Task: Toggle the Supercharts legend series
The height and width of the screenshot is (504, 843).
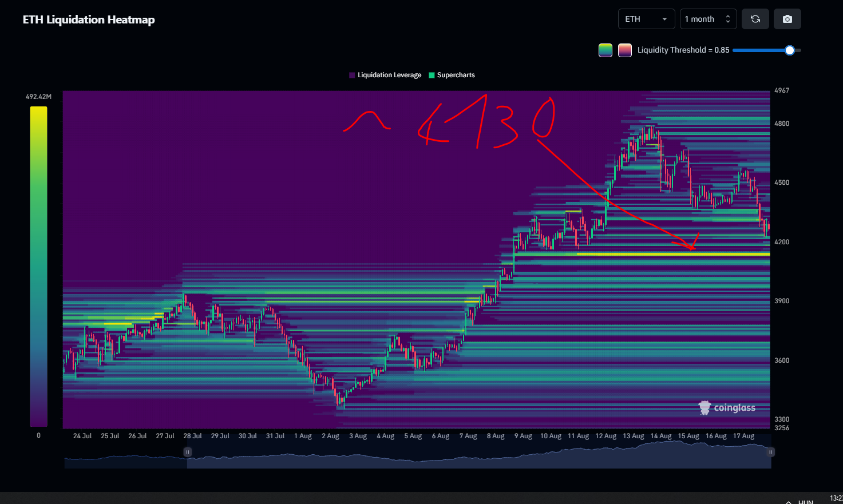Action: [x=452, y=75]
